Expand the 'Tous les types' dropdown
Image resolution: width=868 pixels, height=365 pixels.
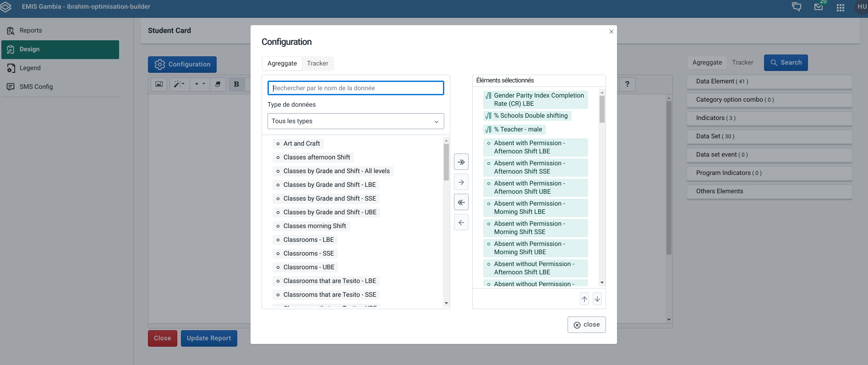pos(355,121)
